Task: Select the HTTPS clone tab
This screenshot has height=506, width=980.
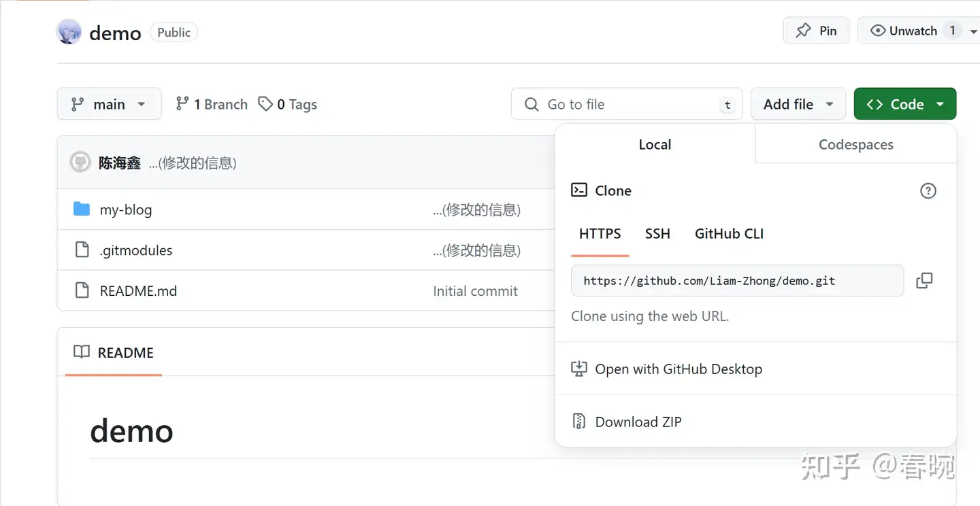Action: [x=600, y=234]
